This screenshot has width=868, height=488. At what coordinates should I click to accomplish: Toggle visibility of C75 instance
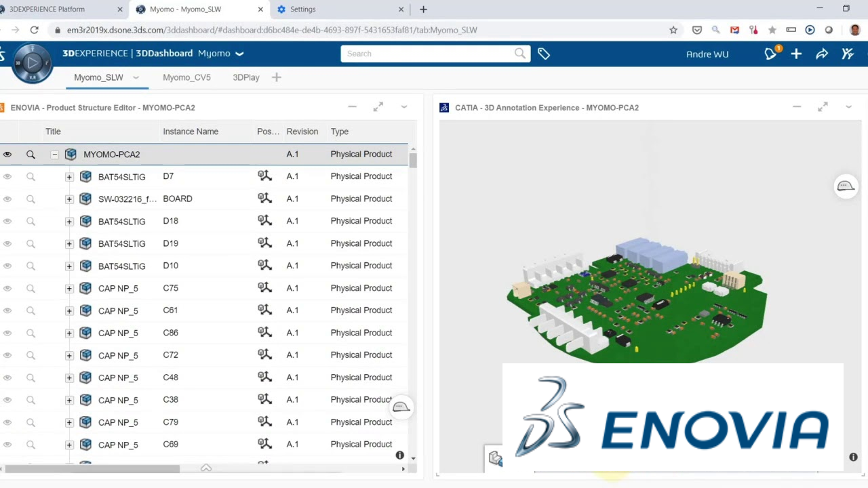[7, 289]
